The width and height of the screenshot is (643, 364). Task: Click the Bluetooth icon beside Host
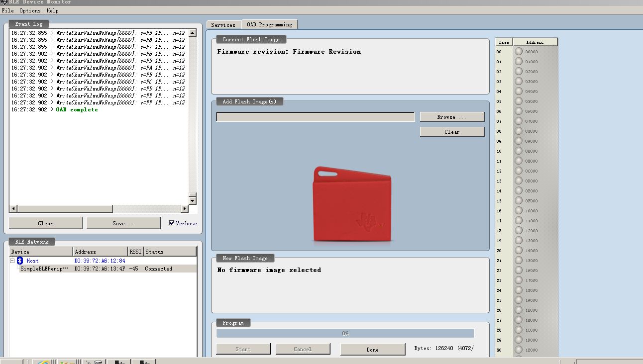[x=20, y=261]
